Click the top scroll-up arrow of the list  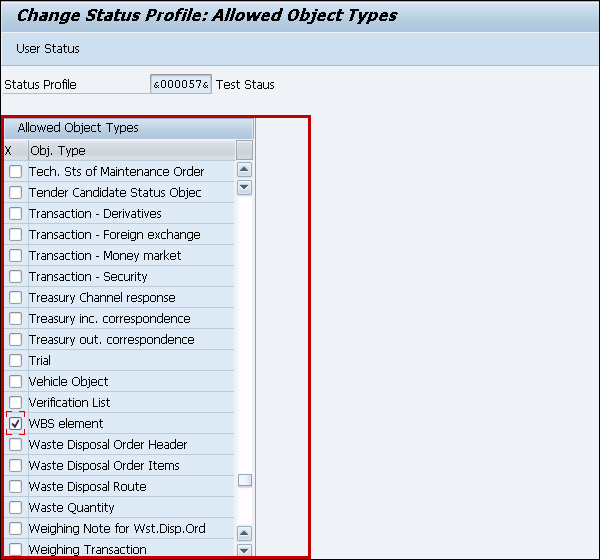244,170
